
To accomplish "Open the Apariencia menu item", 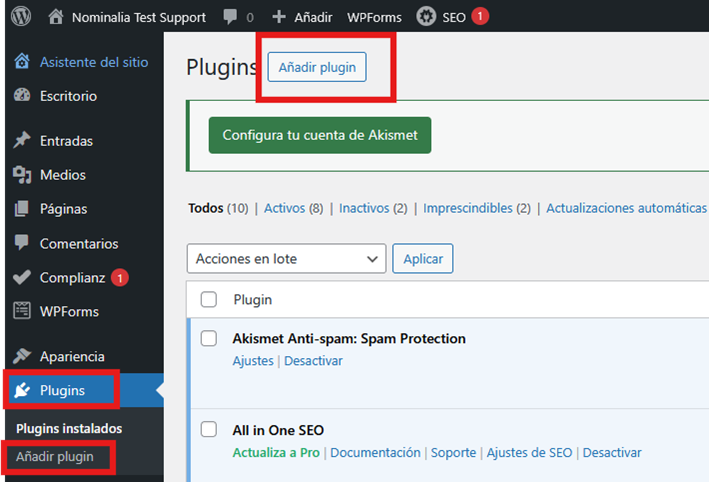I will [x=72, y=356].
